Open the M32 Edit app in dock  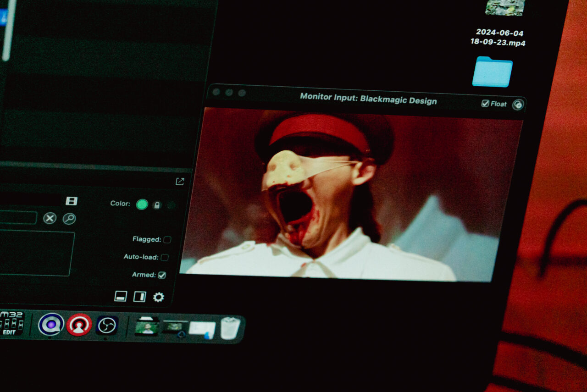11,322
